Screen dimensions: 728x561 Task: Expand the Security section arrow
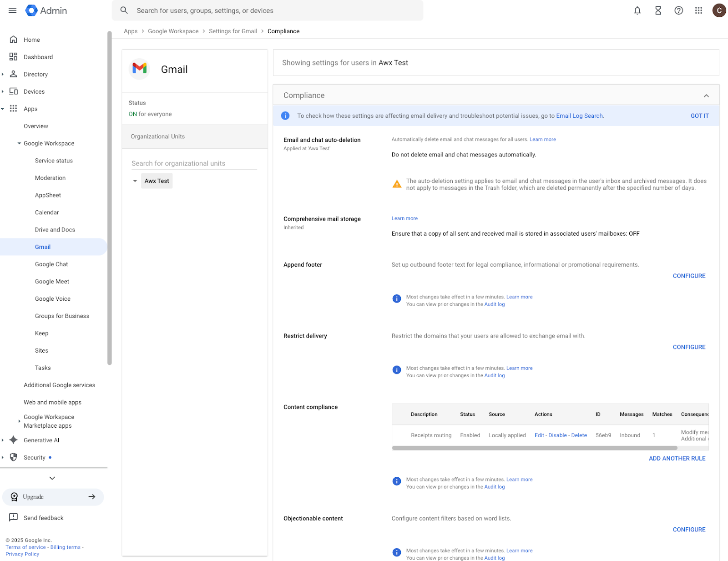click(3, 457)
